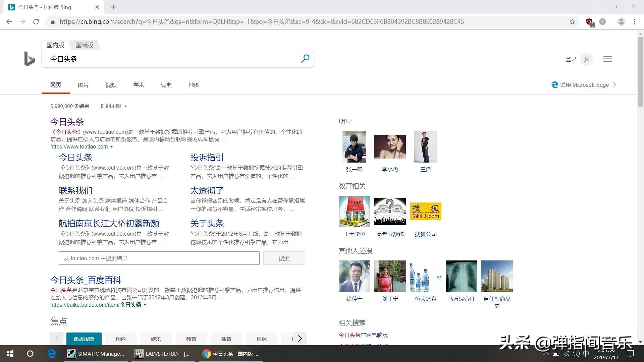Reload the page with refresh icon
This screenshot has height=362, width=644.
pyautogui.click(x=36, y=22)
